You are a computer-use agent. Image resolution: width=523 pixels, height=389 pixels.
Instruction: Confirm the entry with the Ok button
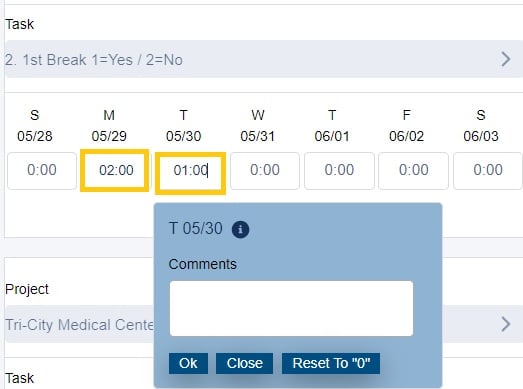click(188, 363)
